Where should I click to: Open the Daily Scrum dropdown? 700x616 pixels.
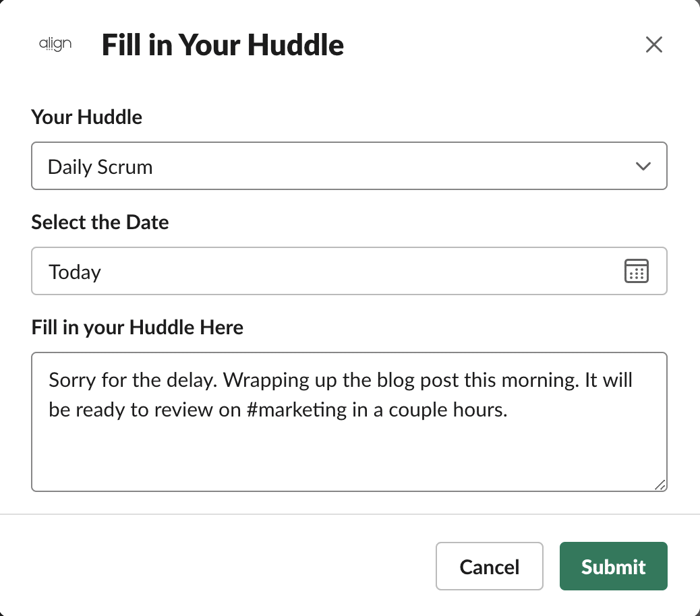(349, 166)
